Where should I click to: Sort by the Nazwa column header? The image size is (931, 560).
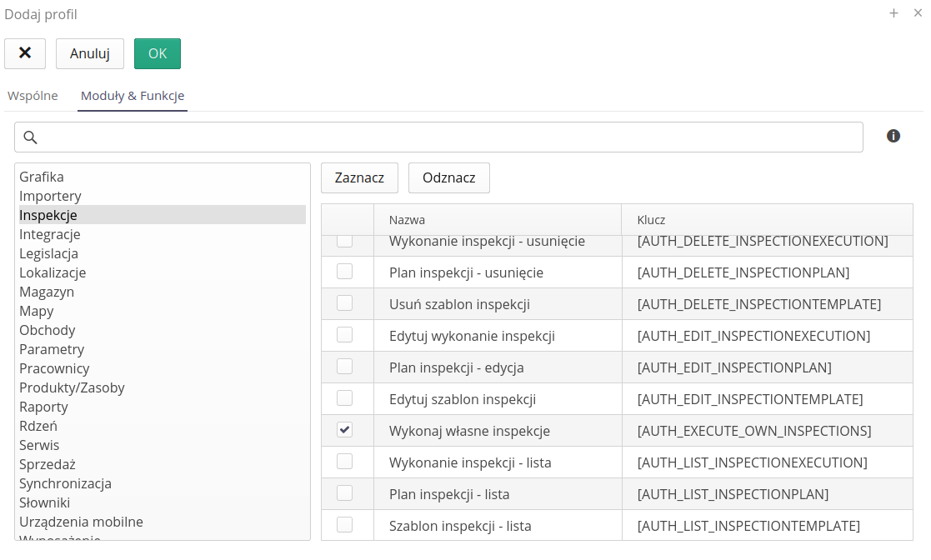407,220
